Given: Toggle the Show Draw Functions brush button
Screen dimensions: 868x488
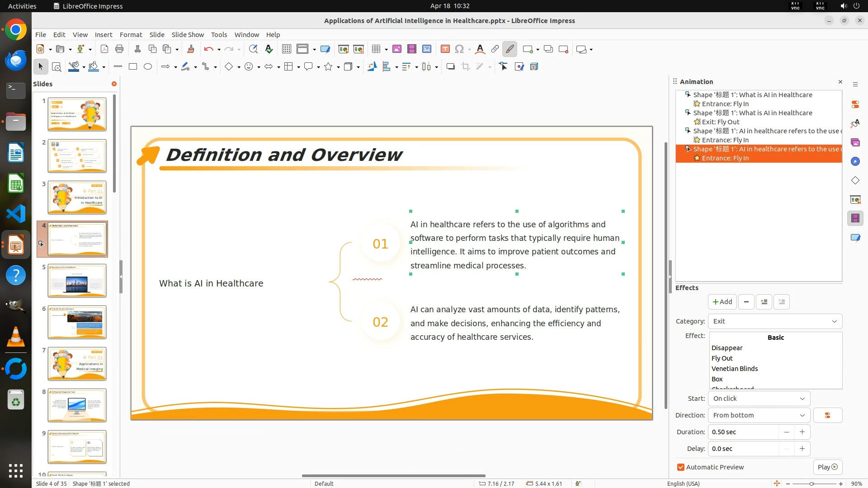Looking at the screenshot, I should tap(510, 49).
